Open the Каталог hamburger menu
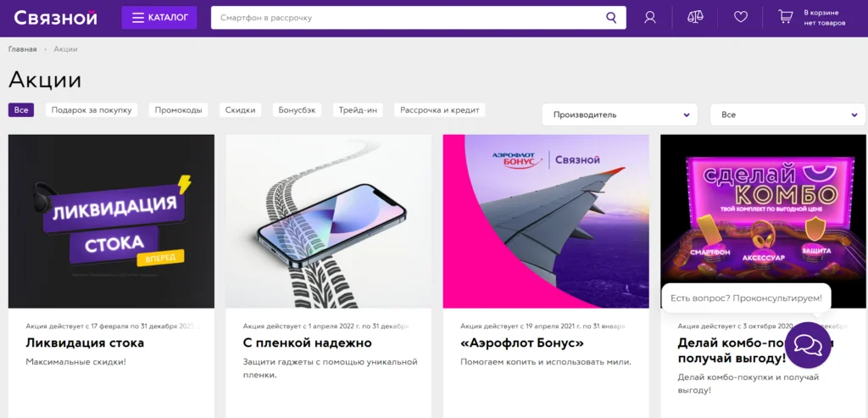Viewport: 868px width, 418px height. click(159, 18)
